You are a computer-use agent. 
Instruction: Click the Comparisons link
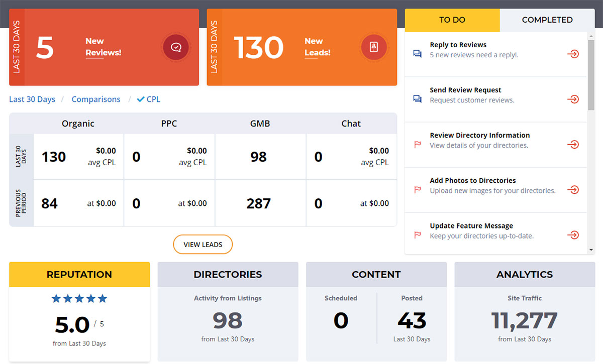pos(96,99)
